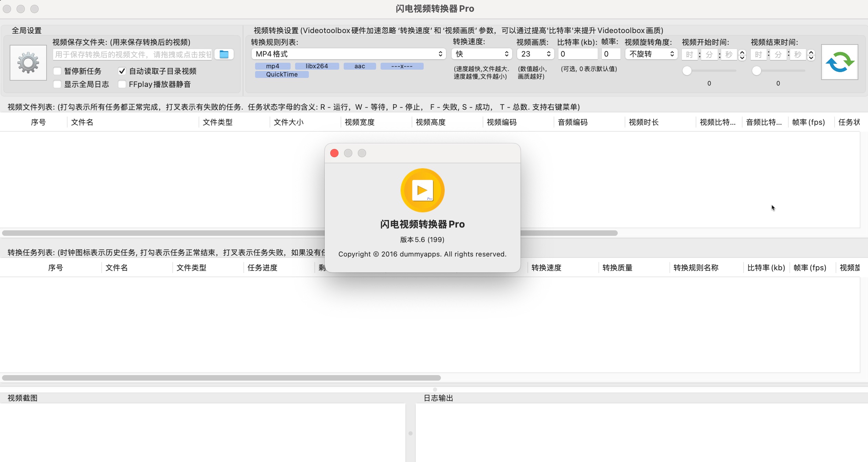
Task: Click the end time 秒 second field
Action: coord(798,54)
